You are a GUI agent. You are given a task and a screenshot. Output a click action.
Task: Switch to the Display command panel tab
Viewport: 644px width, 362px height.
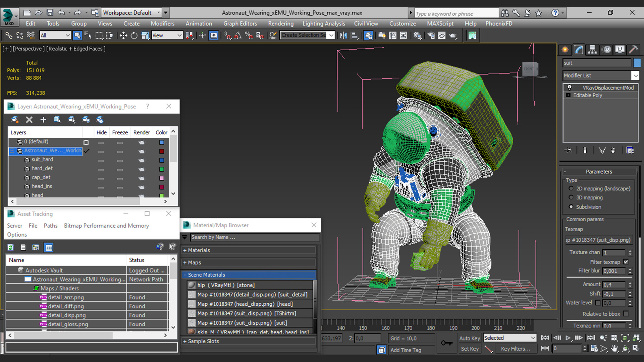[x=620, y=50]
